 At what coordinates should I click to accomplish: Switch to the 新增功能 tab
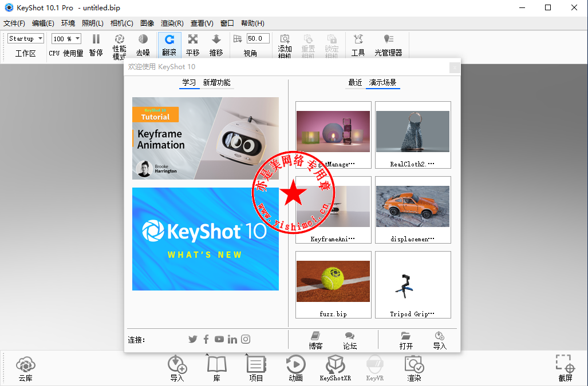click(x=217, y=83)
